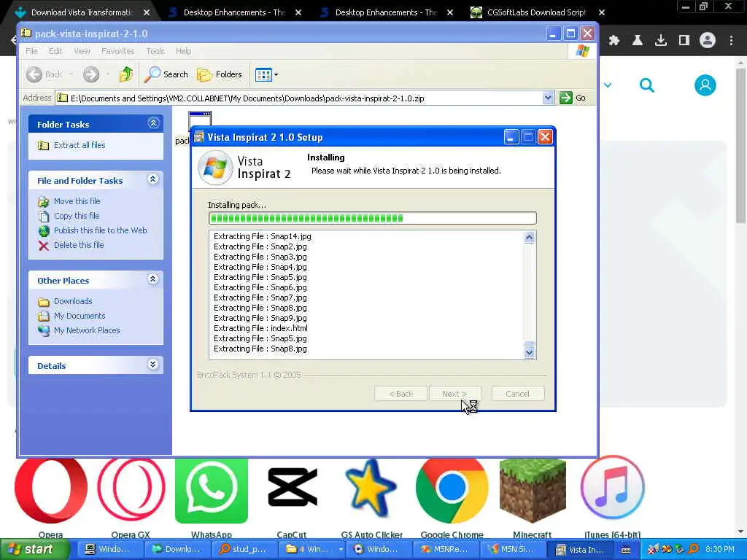
Task: Click the GS Auto Clicker star icon
Action: (x=371, y=489)
